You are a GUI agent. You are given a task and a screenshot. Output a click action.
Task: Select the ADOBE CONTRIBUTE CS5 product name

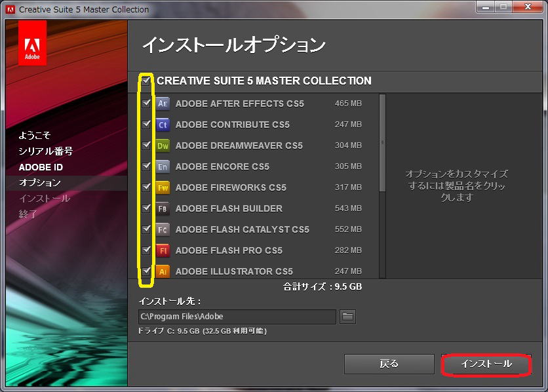pyautogui.click(x=233, y=125)
